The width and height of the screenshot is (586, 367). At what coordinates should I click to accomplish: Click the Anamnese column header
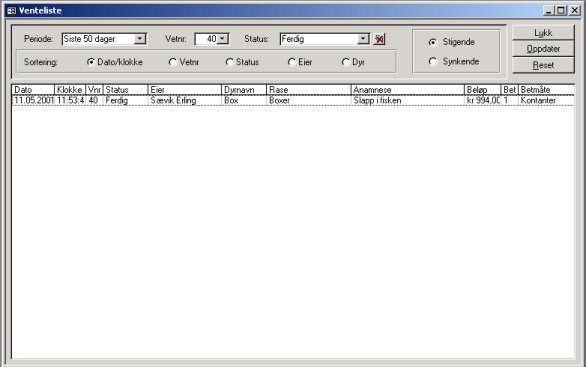(x=407, y=90)
